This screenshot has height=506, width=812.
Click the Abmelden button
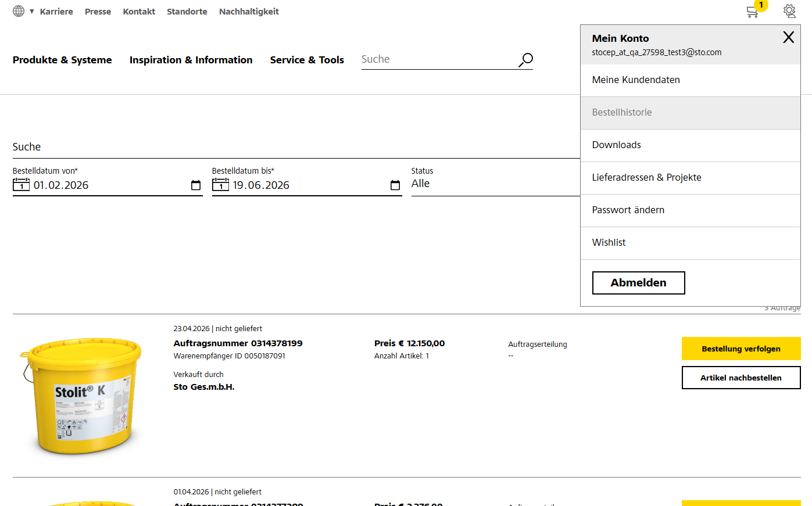[x=638, y=283]
